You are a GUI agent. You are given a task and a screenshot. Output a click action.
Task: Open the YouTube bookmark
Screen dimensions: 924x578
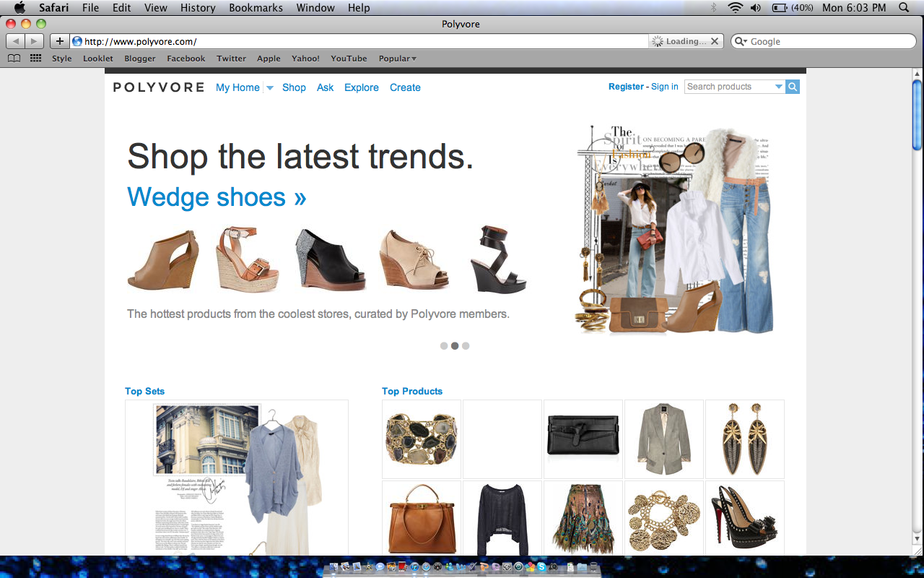coord(349,59)
